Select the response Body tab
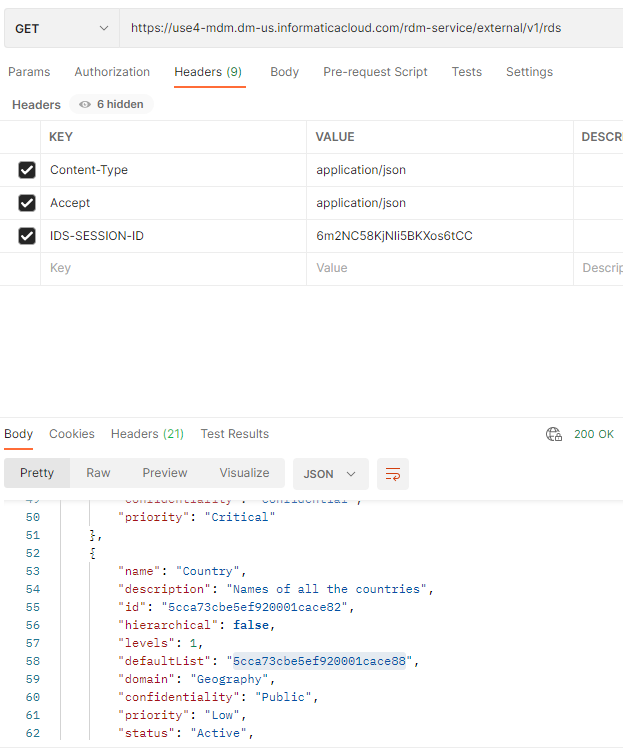Screen dimensions: 623x755 18,434
